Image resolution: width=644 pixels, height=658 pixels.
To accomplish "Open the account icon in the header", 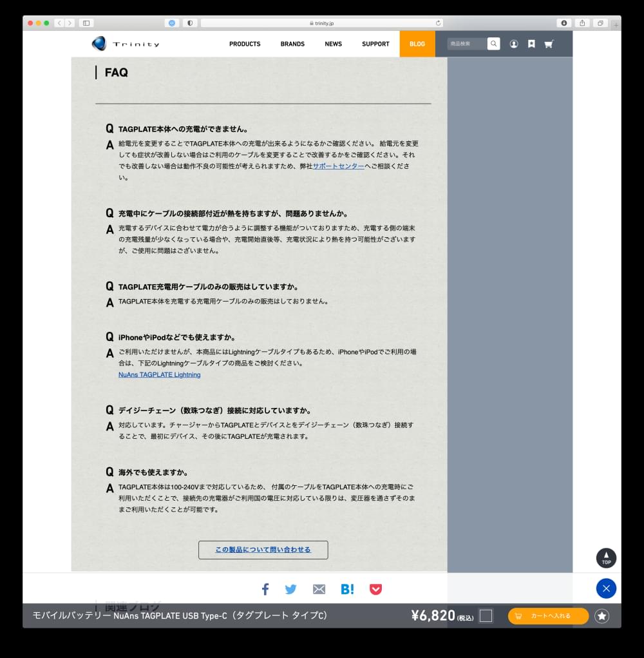I will (513, 44).
